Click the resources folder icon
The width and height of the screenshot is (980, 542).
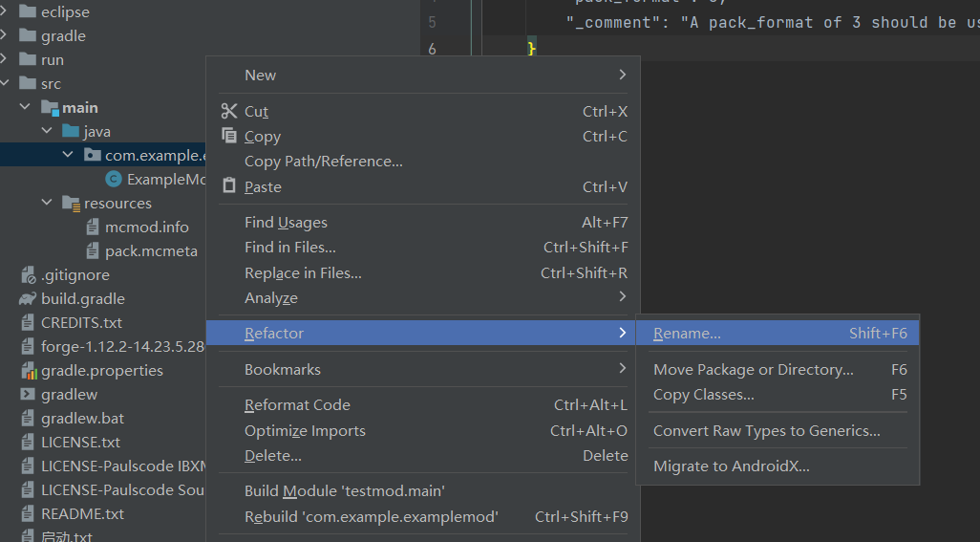(x=71, y=203)
